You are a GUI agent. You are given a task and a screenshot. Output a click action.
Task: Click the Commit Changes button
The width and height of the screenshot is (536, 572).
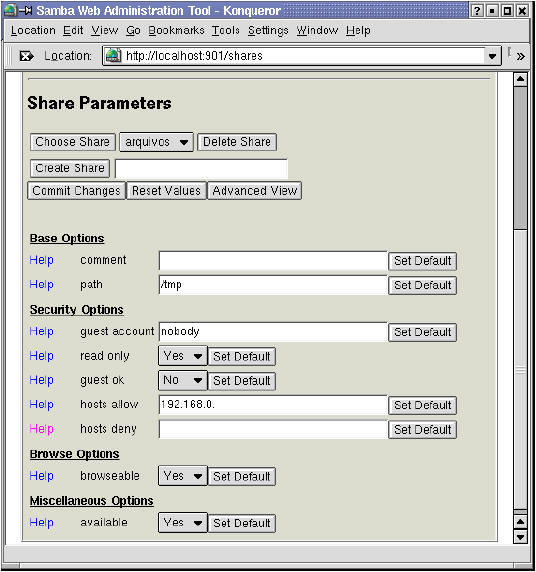pyautogui.click(x=76, y=191)
